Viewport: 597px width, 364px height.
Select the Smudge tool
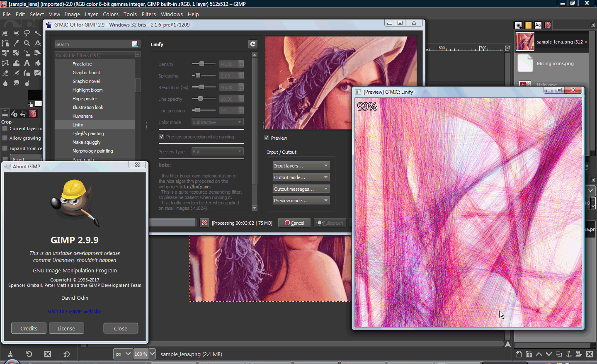(16, 83)
